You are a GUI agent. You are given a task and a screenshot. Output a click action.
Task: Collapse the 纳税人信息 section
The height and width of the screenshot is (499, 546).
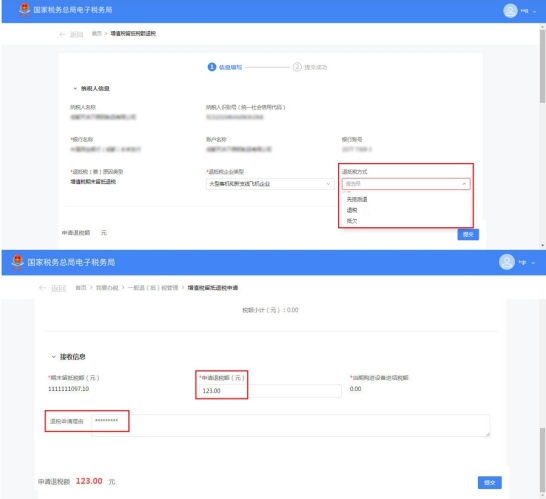(75, 88)
